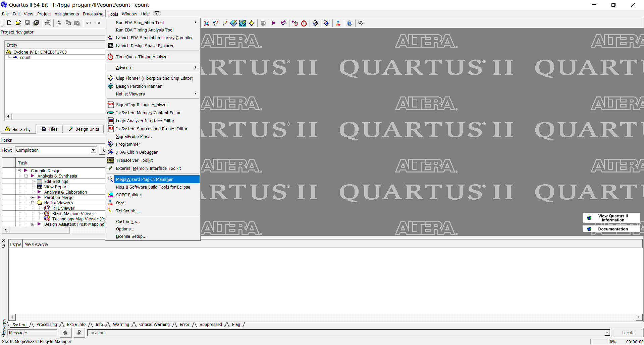Click the yellow grid chip toolbar icon
Viewport: 644px width, 345px height.
pos(252,23)
